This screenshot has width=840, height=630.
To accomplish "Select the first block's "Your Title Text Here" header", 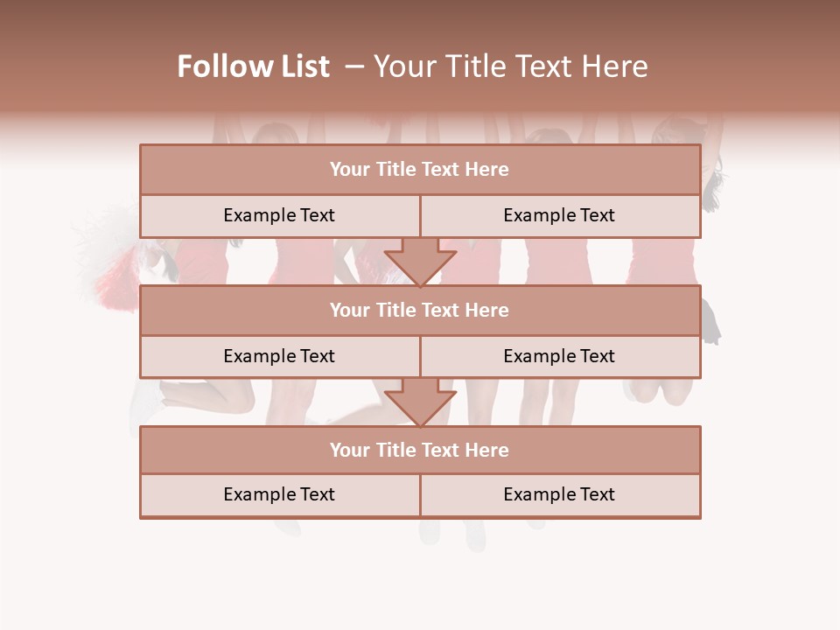I will point(420,170).
